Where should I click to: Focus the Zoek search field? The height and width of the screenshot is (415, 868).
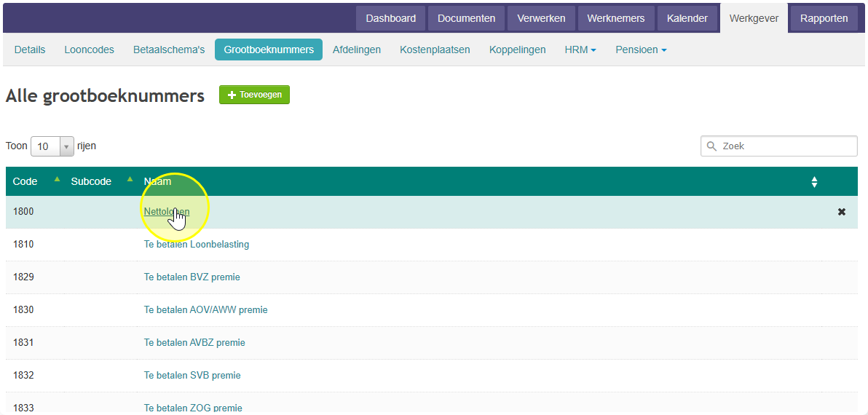tap(779, 146)
